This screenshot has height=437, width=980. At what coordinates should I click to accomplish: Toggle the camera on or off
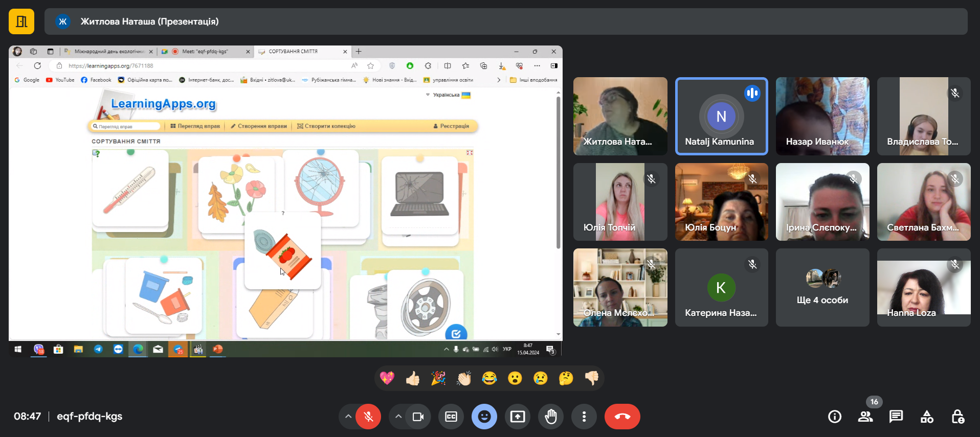click(x=418, y=417)
